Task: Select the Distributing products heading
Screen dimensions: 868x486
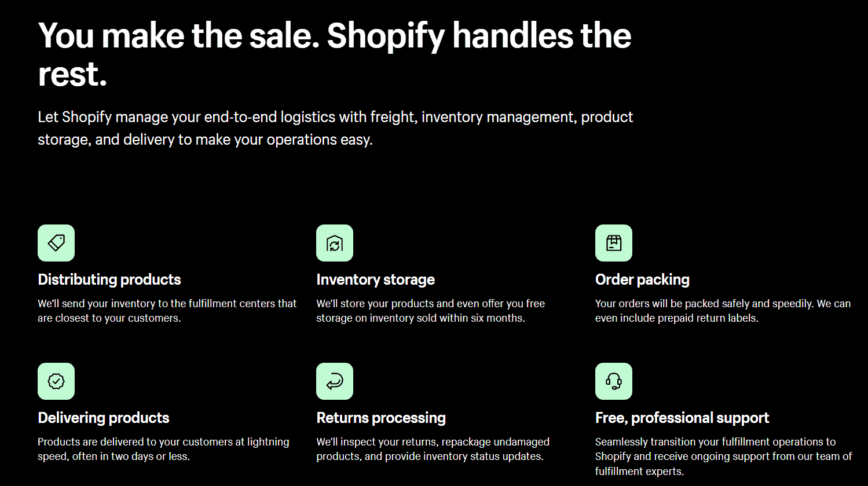Action: tap(109, 279)
